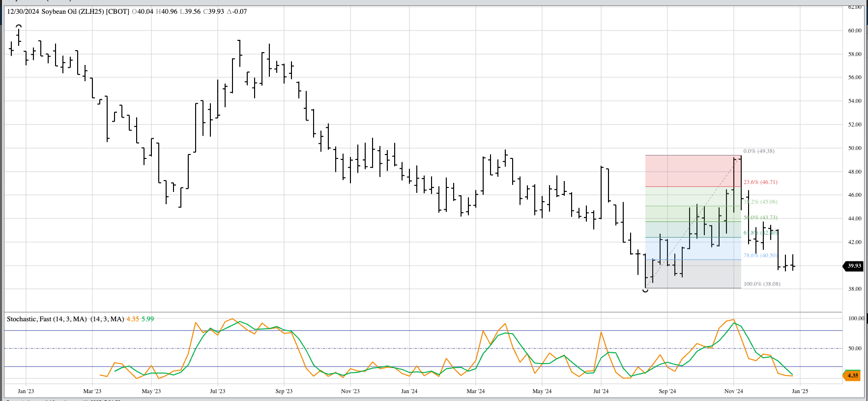This screenshot has width=868, height=401.
Task: Click the Nov '24 date axis label
Action: [x=733, y=391]
